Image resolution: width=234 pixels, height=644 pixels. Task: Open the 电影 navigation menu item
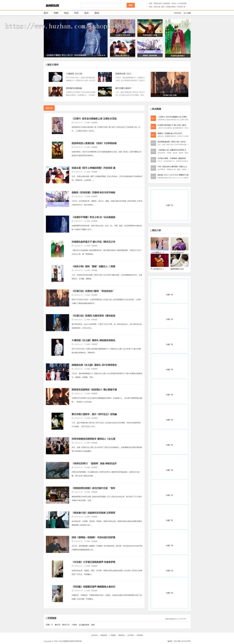[56, 13]
